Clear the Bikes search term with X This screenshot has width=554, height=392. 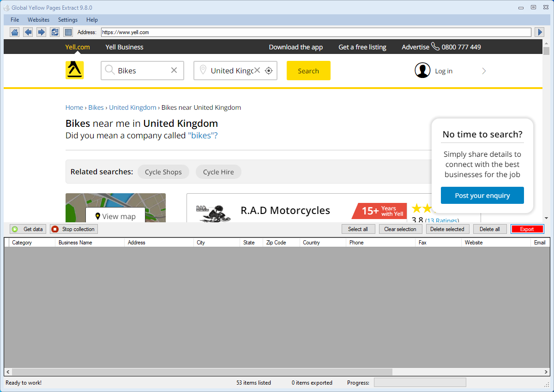pyautogui.click(x=174, y=71)
